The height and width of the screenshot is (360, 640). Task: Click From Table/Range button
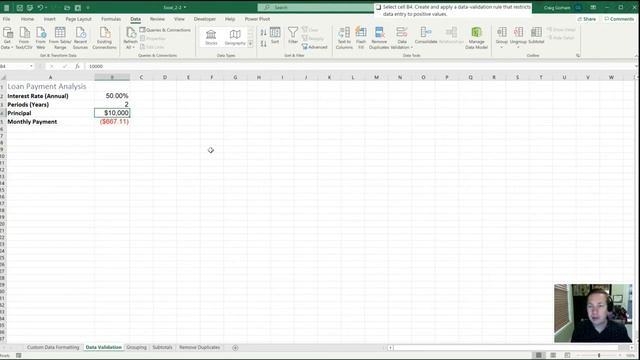click(x=60, y=38)
